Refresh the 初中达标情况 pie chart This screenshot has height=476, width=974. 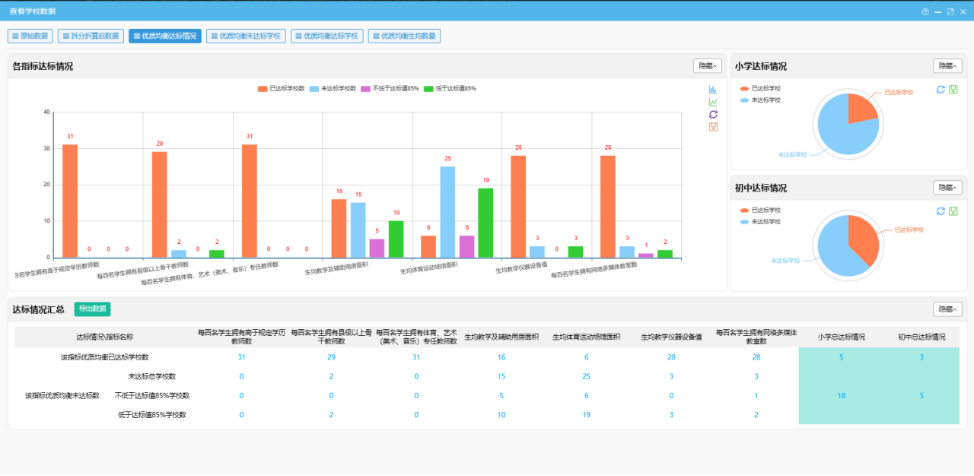point(940,211)
